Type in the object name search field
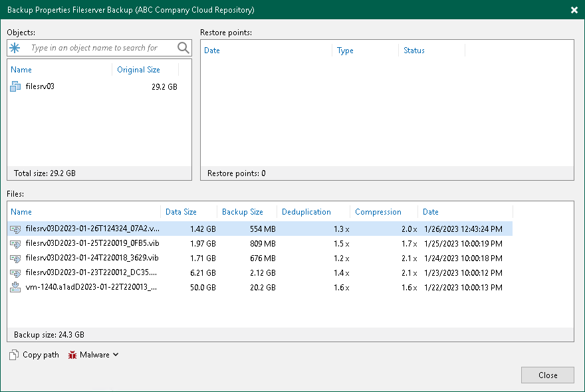 (100, 48)
